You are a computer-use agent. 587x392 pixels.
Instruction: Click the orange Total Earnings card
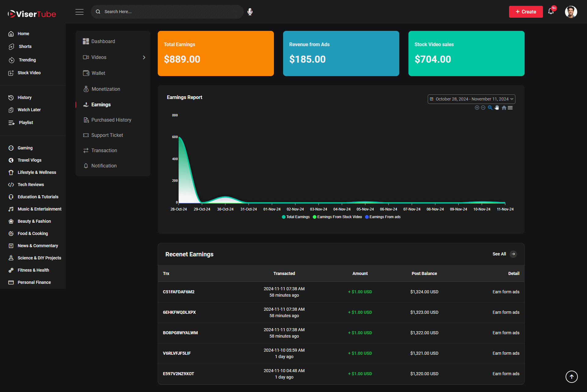click(x=216, y=53)
